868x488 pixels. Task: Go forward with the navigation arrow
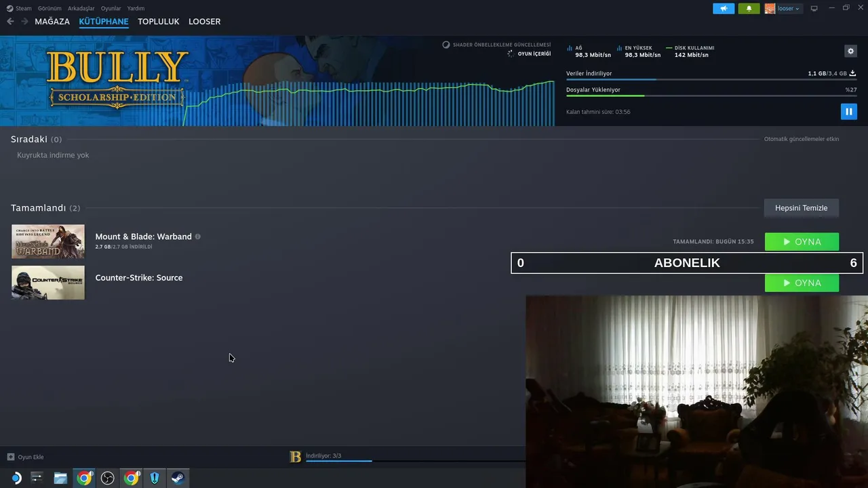(x=24, y=22)
